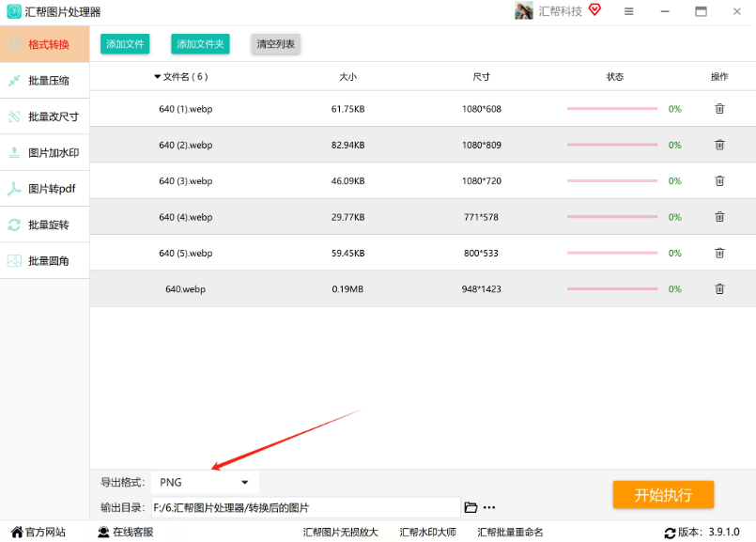The image size is (756, 542).
Task: Click the 添加文件 button
Action: (x=125, y=44)
